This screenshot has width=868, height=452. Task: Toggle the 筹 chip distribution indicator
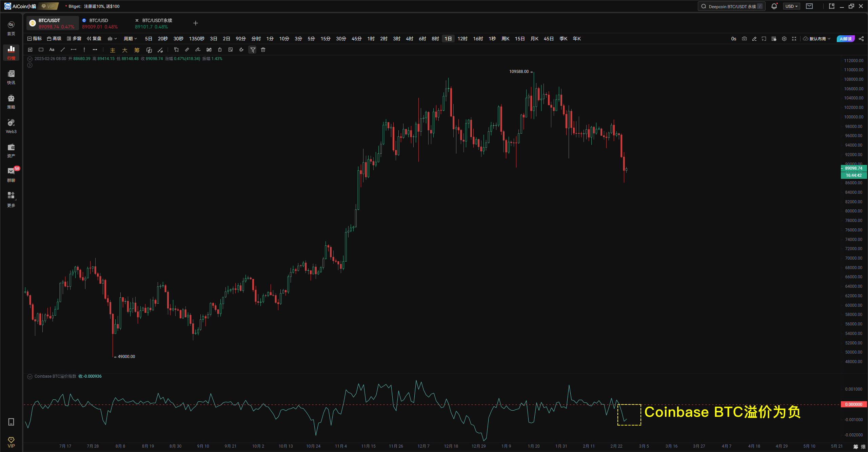[x=137, y=50]
